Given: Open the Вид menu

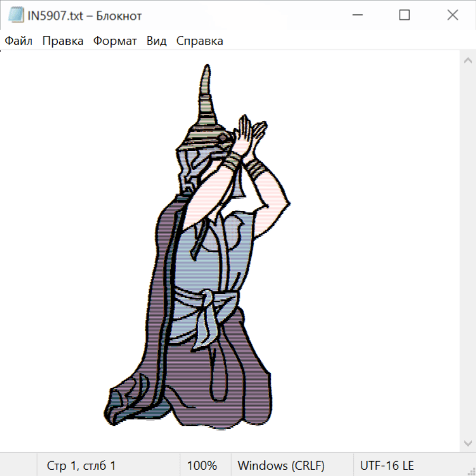Looking at the screenshot, I should [x=156, y=41].
